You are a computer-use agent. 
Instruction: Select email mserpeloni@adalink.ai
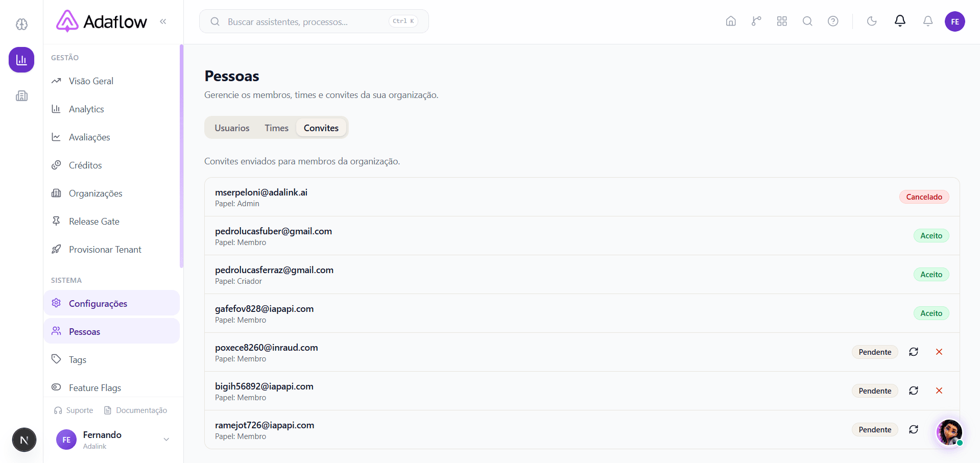click(261, 192)
